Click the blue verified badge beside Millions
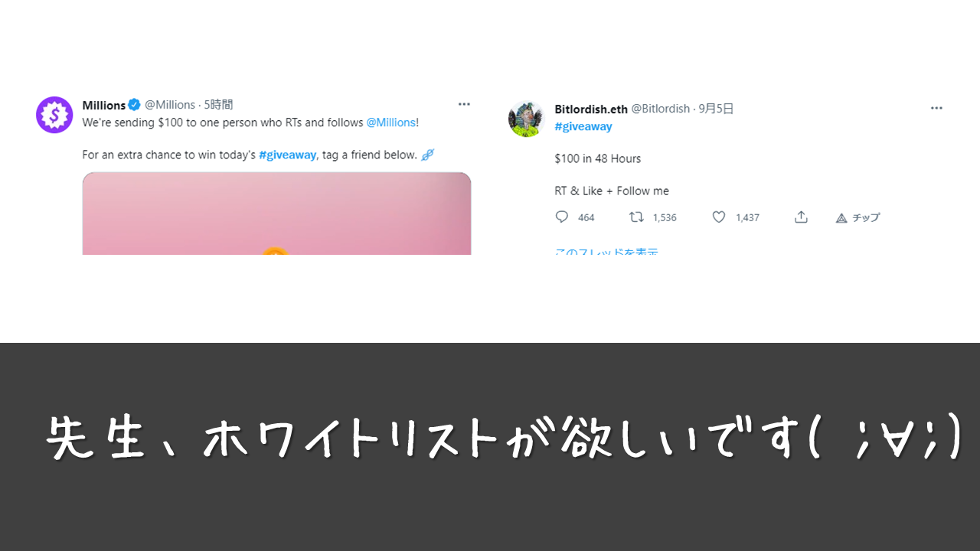Viewport: 980px width, 551px height. click(134, 105)
